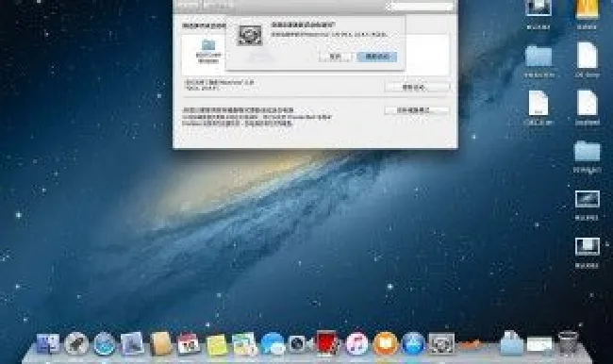
Task: Launch Photo Booth red icon in Dock
Action: point(327,343)
